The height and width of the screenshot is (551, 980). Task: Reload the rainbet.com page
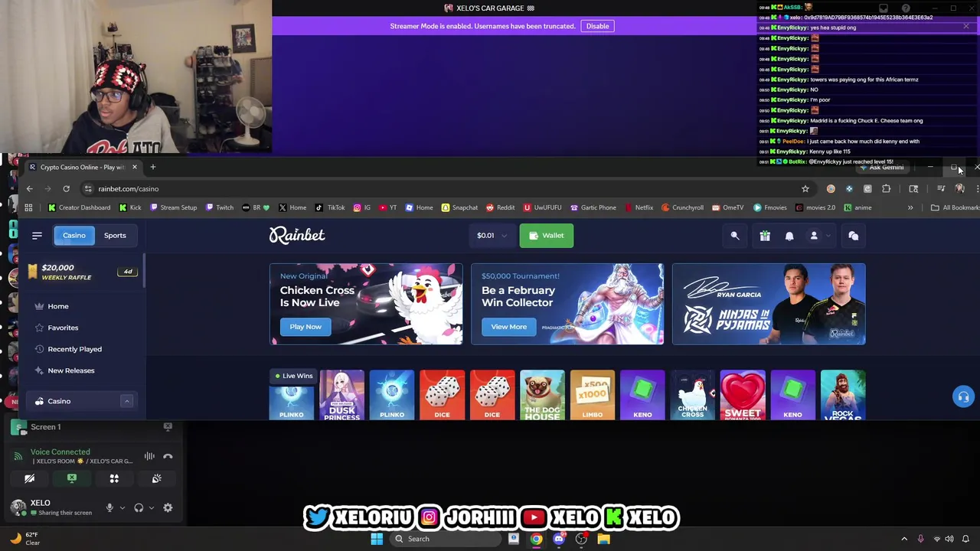[66, 189]
